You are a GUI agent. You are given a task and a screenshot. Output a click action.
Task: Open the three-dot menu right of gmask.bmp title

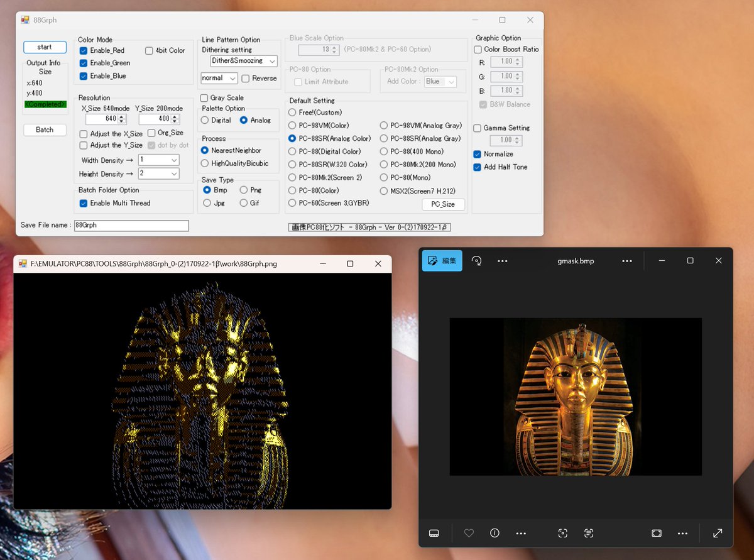click(626, 260)
